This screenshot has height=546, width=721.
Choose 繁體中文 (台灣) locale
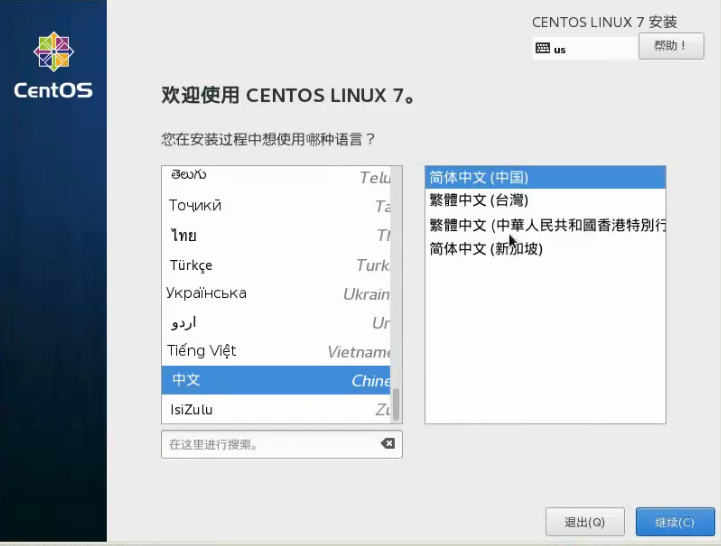(545, 201)
